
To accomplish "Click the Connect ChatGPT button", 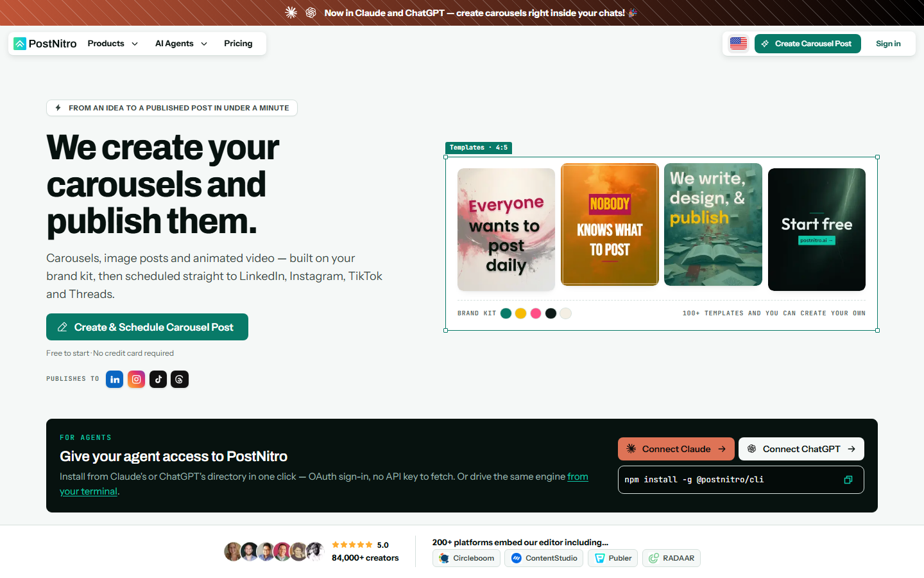I will pos(801,449).
